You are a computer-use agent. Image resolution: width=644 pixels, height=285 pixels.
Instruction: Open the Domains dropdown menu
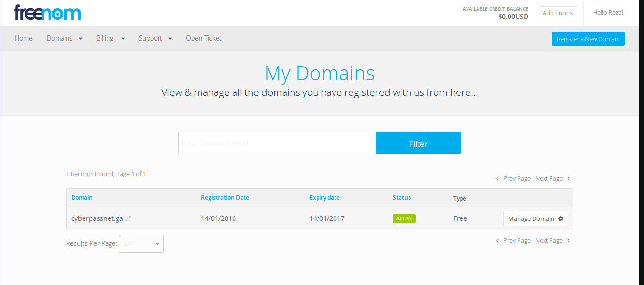(65, 38)
